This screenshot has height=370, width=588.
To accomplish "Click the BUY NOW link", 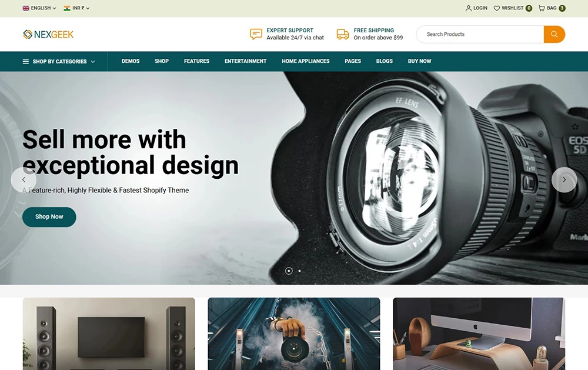I will 419,61.
